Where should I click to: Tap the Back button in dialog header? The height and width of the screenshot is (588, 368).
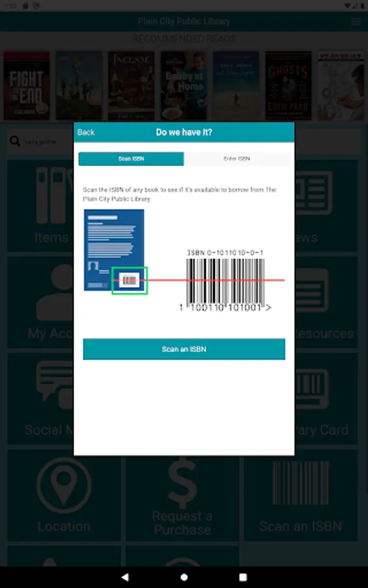86,133
